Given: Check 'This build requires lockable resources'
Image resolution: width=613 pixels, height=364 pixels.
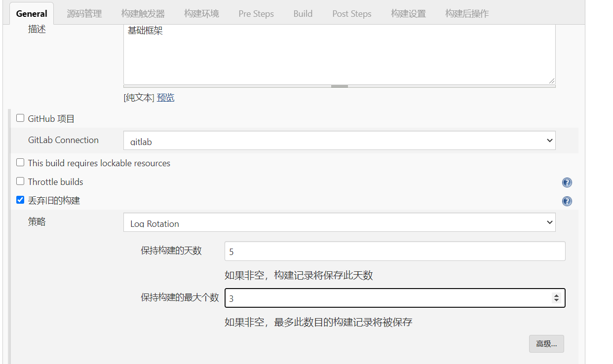Looking at the screenshot, I should pos(20,162).
